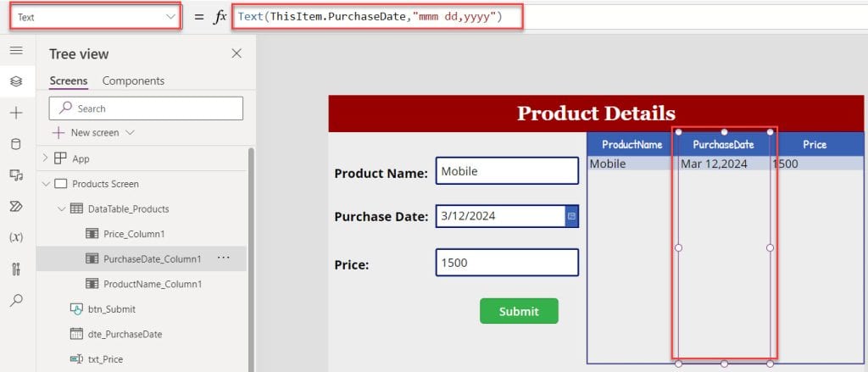Open the more options ellipsis for PurchaseDate_Column1
Screen dimensions: 868x372
tap(224, 258)
